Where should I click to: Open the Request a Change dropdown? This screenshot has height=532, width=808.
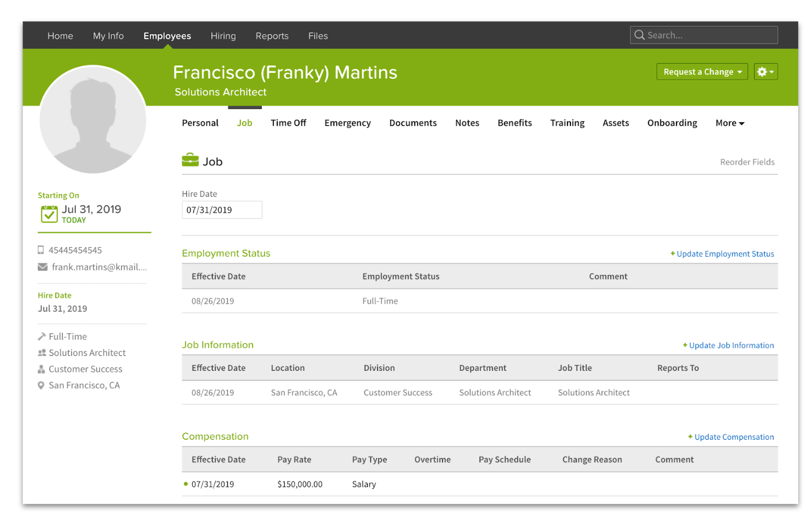pos(702,71)
